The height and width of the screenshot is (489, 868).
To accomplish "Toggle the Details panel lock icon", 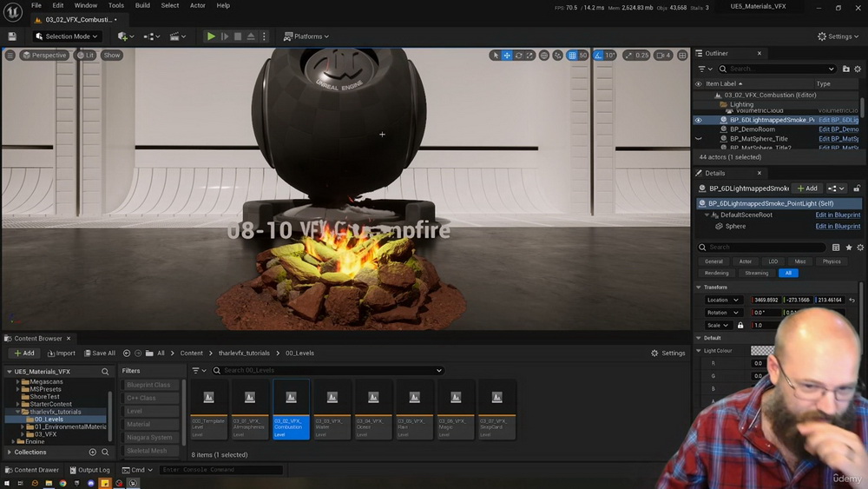I will point(857,188).
